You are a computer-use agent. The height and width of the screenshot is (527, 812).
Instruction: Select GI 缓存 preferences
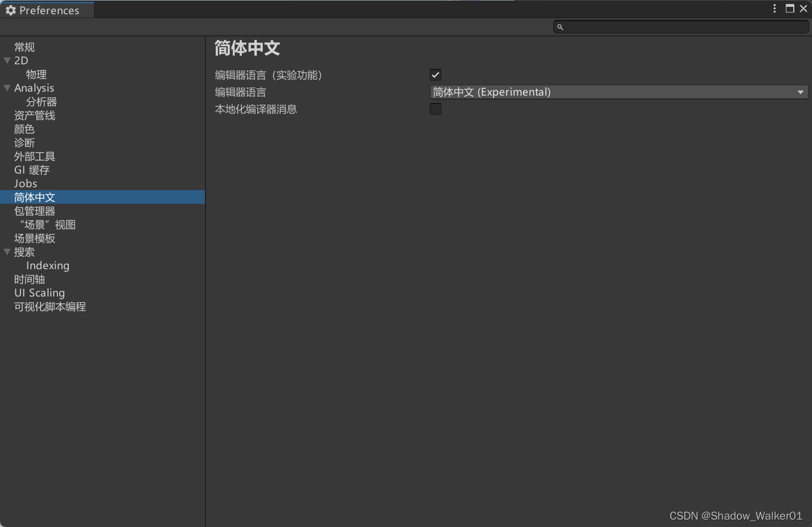coord(32,170)
